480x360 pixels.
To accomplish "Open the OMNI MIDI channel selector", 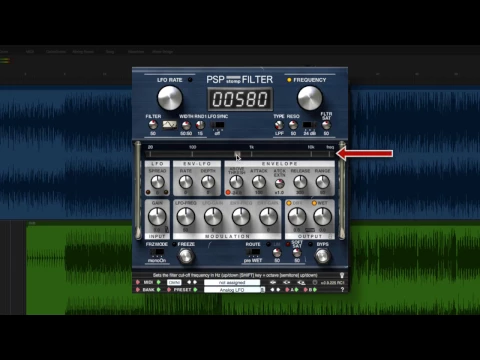I will click(174, 282).
